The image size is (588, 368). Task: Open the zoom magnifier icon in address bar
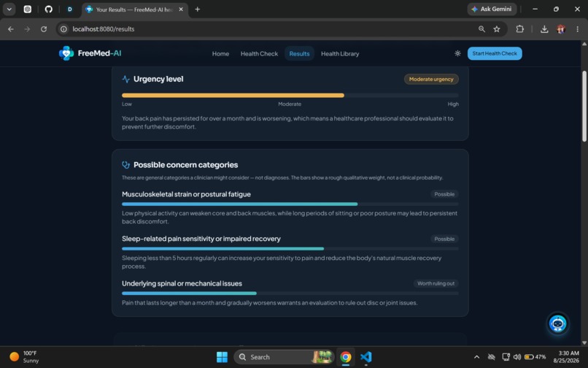(481, 29)
